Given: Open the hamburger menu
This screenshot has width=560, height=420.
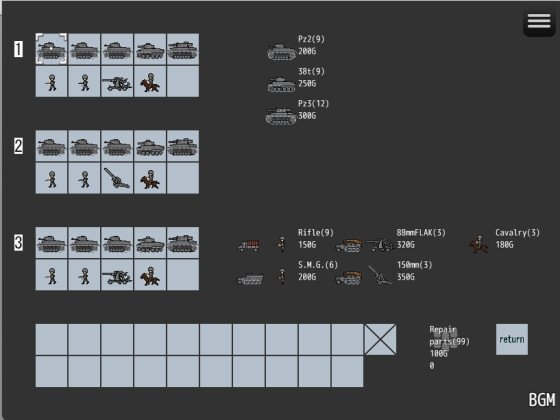Looking at the screenshot, I should coord(539,22).
